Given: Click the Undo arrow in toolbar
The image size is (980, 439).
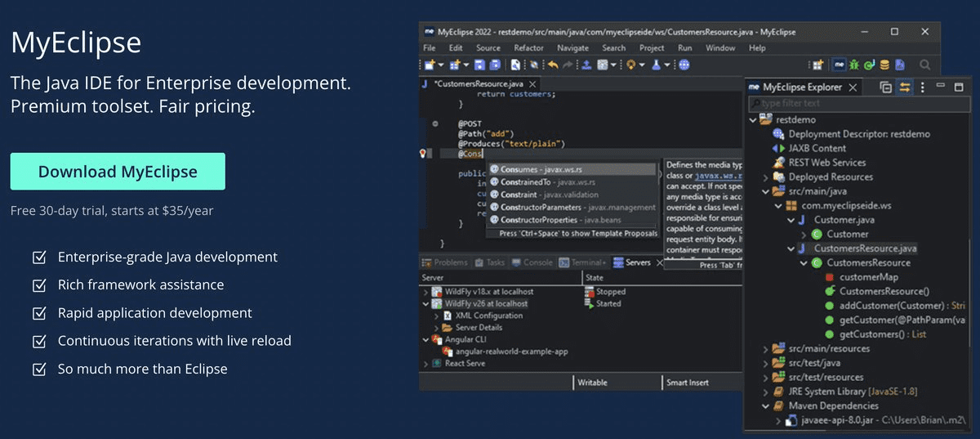Looking at the screenshot, I should click(x=554, y=65).
